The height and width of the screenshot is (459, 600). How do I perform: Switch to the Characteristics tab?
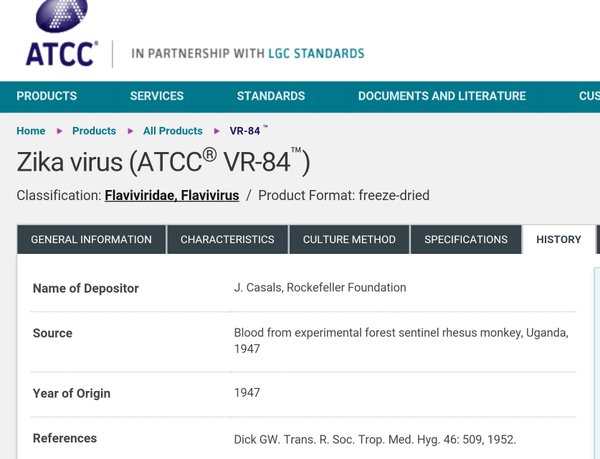click(x=227, y=239)
